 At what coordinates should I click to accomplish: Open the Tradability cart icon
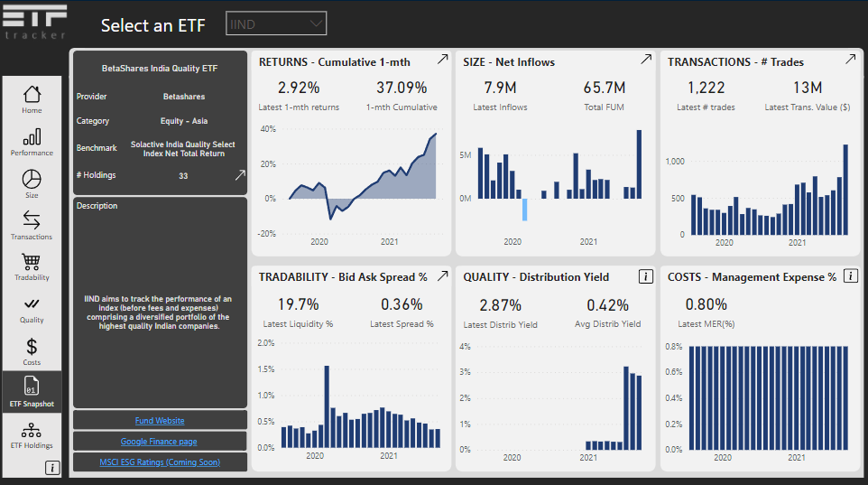[32, 262]
